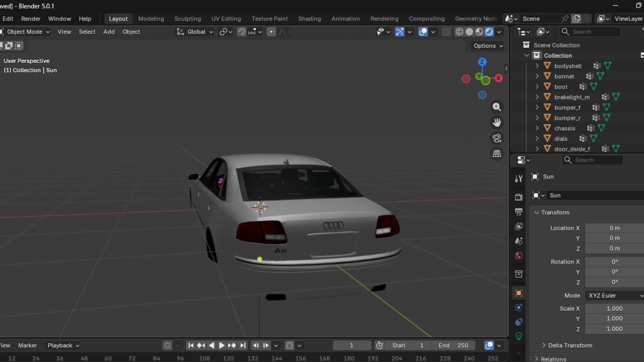Open the Render menu

click(x=31, y=19)
